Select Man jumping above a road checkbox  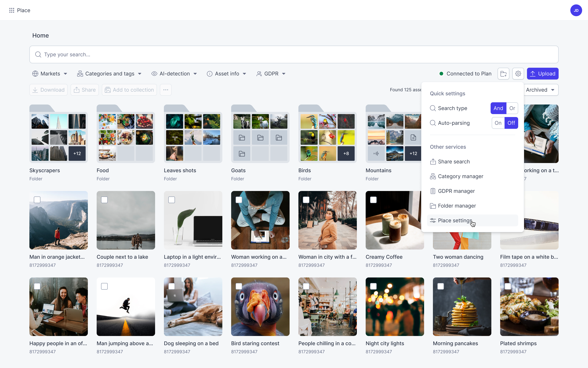click(105, 286)
